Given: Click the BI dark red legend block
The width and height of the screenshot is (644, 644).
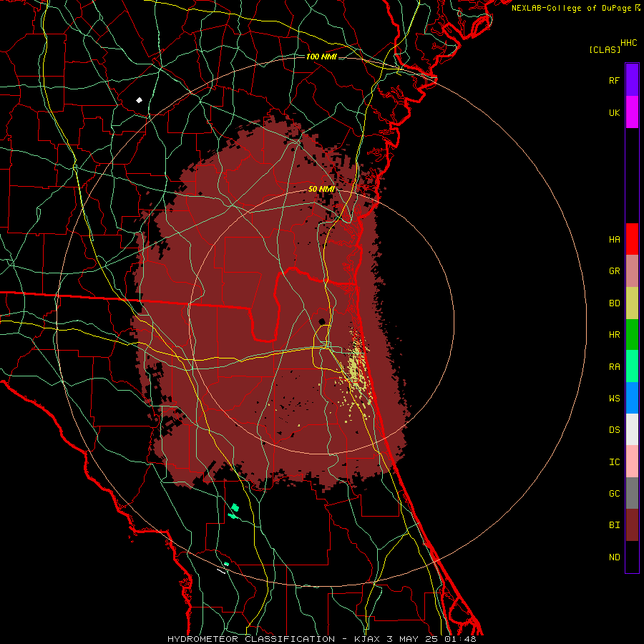Looking at the screenshot, I should click(632, 525).
